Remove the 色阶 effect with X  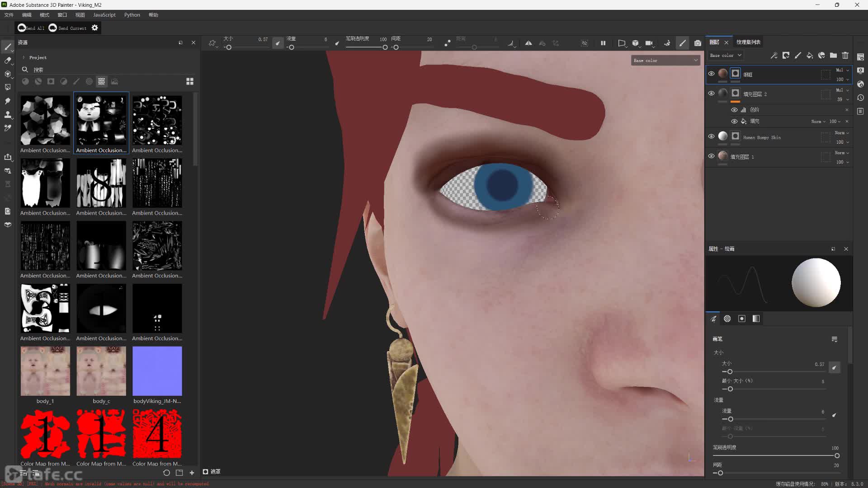pos(847,110)
